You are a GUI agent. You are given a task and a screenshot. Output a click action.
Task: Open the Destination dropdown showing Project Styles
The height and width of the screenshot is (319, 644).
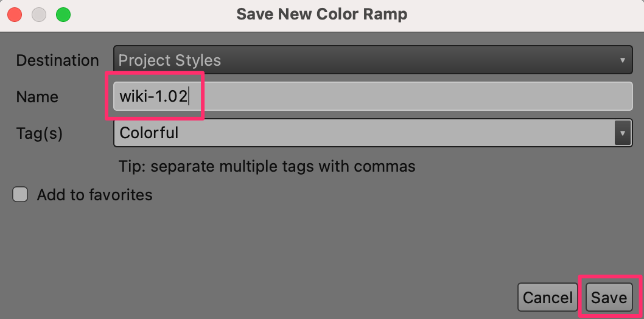tap(365, 60)
